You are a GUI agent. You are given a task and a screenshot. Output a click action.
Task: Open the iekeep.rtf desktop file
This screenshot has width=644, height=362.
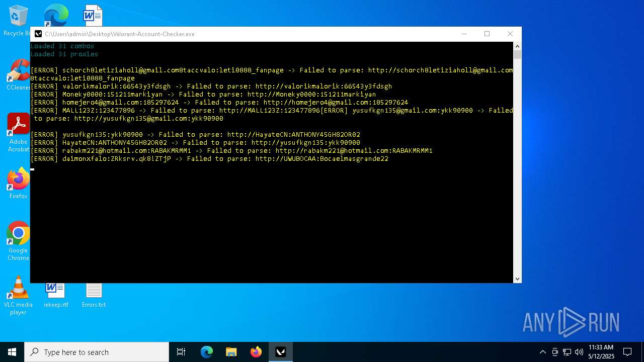(55, 295)
